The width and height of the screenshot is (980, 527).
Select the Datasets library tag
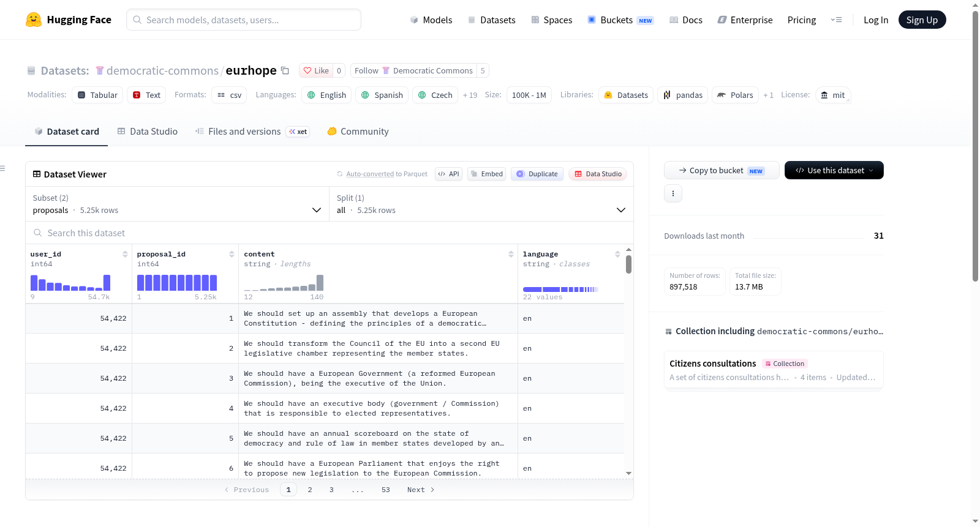[x=626, y=95]
